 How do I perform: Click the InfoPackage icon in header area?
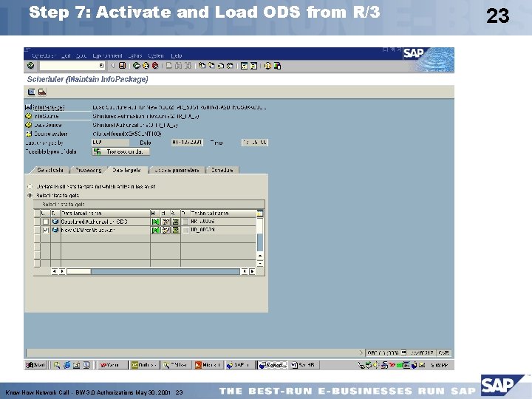coord(29,107)
